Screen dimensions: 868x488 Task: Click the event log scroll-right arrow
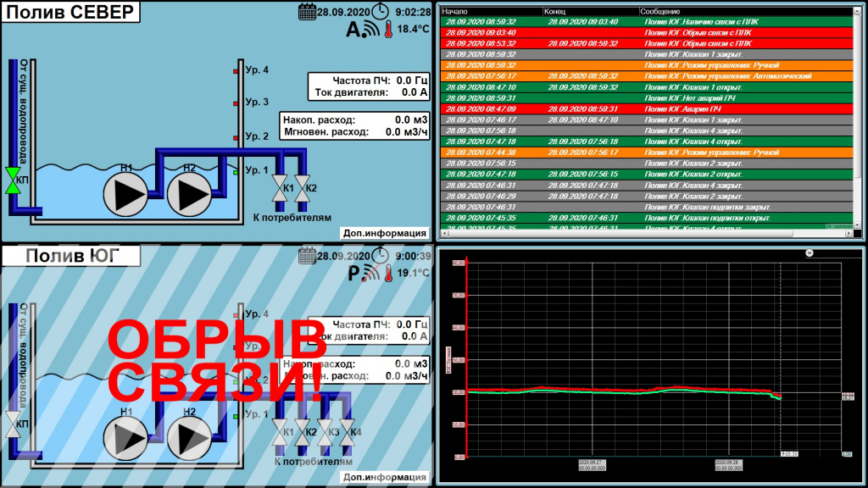click(849, 234)
